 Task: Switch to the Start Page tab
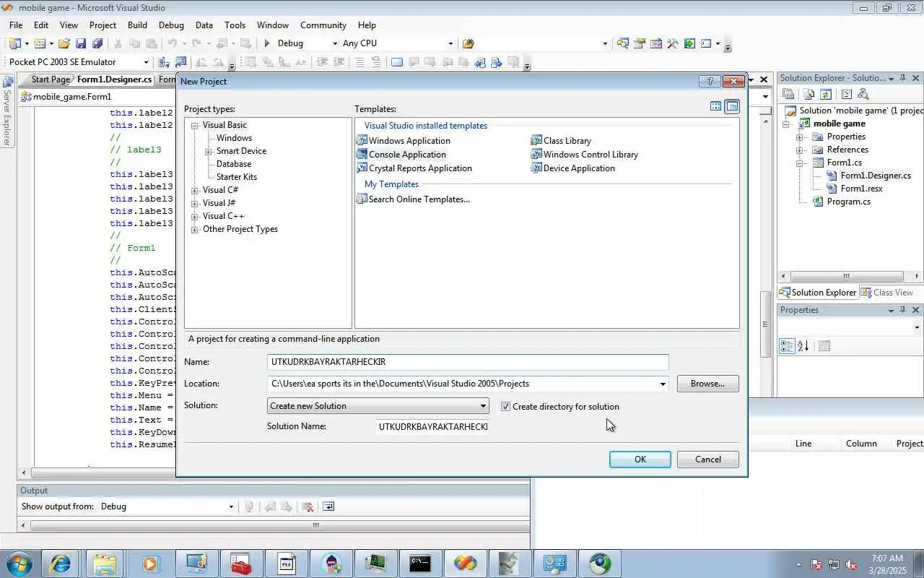click(51, 79)
